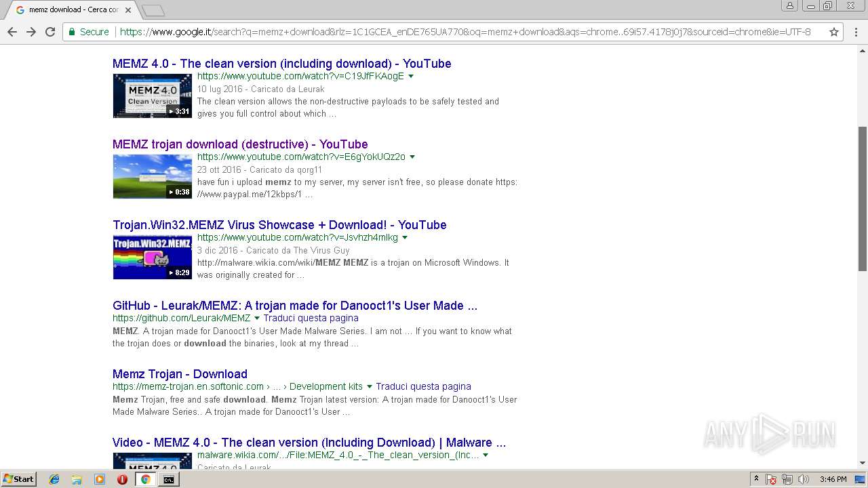868x488 pixels.
Task: Click the scrollbar down arrow
Action: click(x=863, y=463)
